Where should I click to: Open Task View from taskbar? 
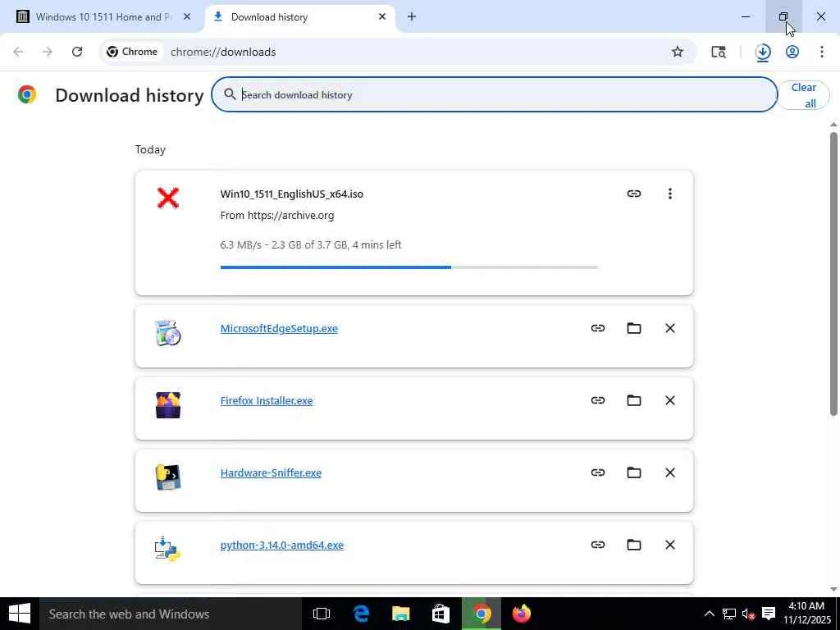coord(322,614)
